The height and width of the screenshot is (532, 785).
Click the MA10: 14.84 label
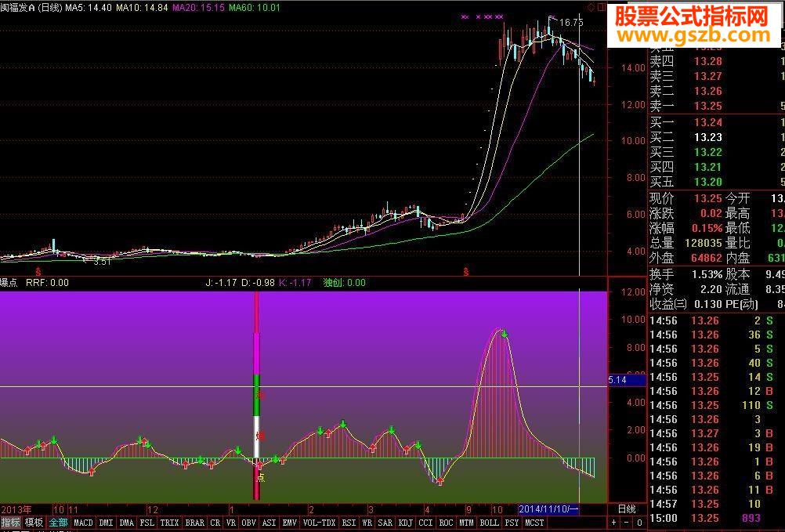(142, 8)
